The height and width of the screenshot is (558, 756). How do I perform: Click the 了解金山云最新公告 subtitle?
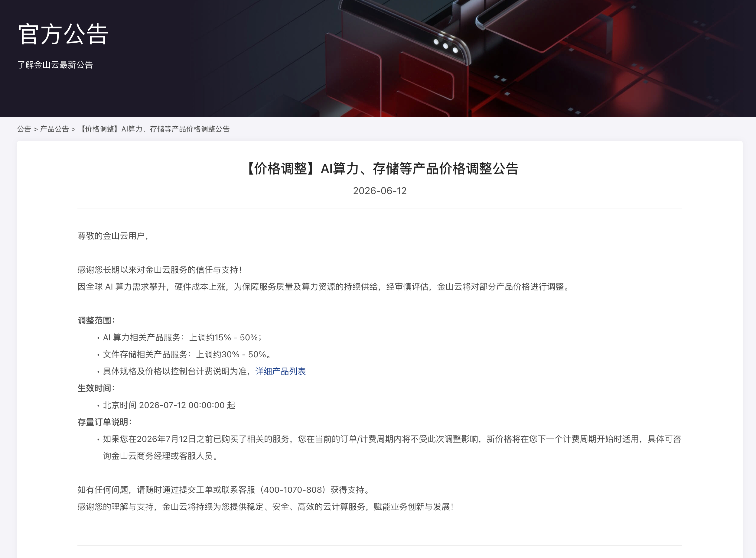[55, 65]
